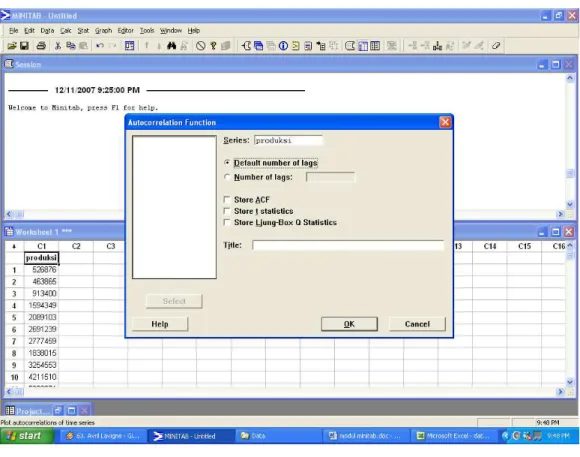Viewport: 580px width, 457px height.
Task: Click the produksi column name cell
Action: 41,258
